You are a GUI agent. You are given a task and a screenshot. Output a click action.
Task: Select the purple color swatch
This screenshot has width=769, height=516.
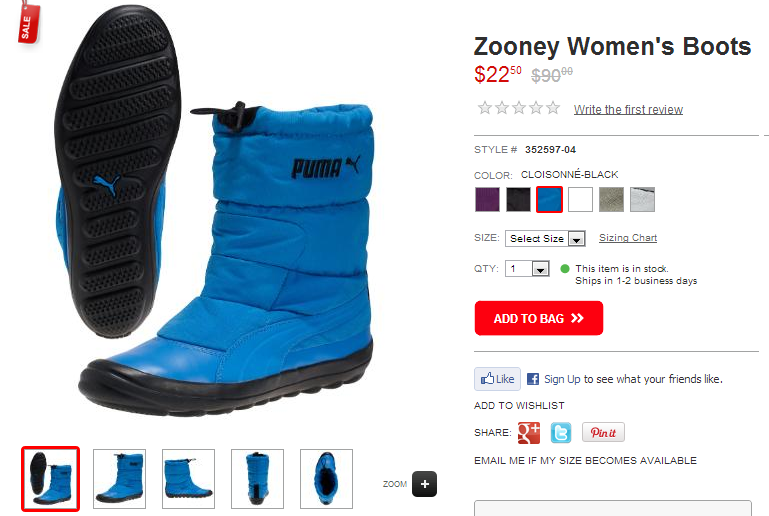pyautogui.click(x=487, y=200)
